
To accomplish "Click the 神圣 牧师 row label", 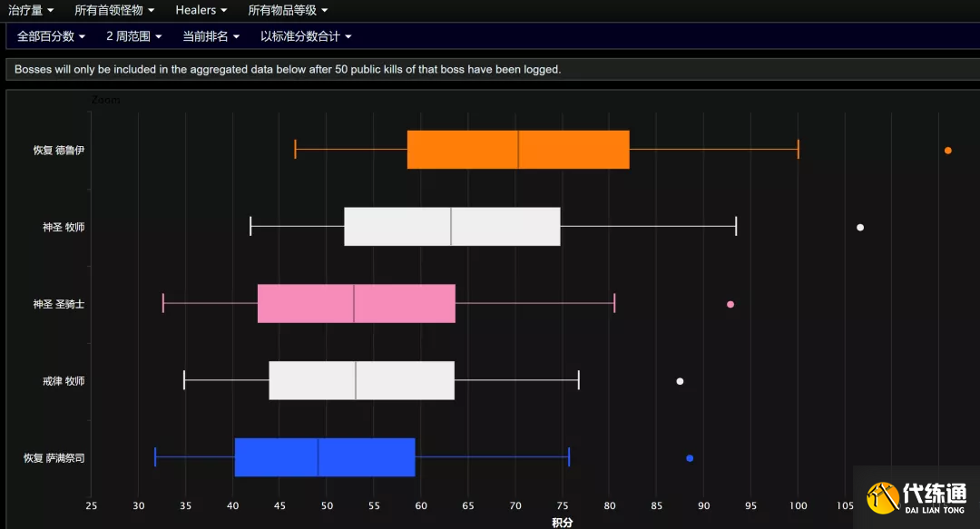I will pyautogui.click(x=64, y=227).
